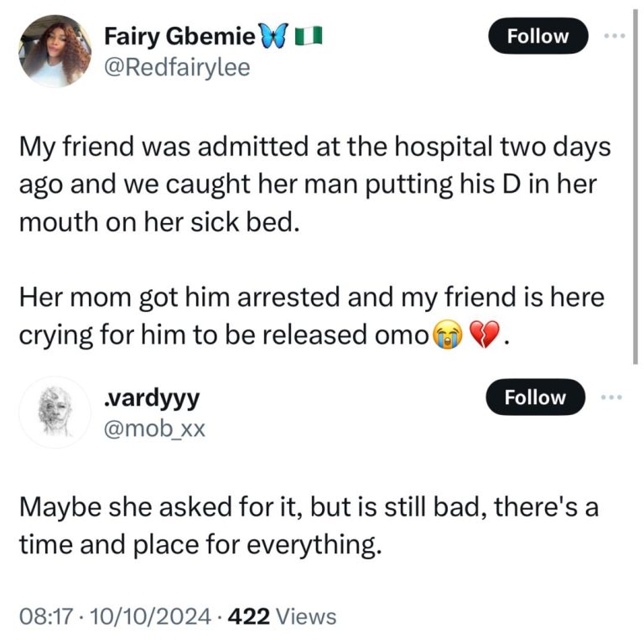Open the .vardyyy sketch avatar
The height and width of the screenshot is (644, 644).
click(55, 411)
